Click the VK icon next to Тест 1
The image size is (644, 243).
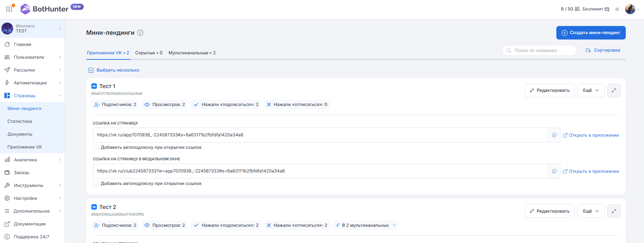tap(94, 86)
